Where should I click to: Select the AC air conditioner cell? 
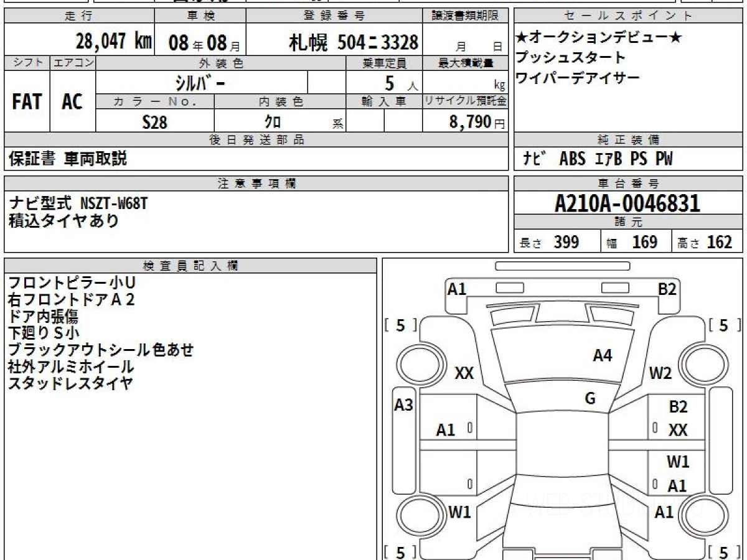(72, 102)
